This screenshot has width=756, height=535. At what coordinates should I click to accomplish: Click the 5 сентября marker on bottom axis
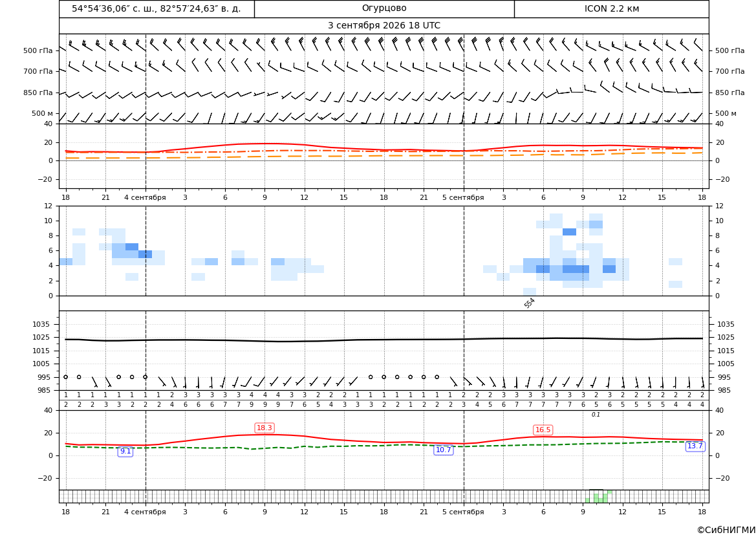click(463, 512)
